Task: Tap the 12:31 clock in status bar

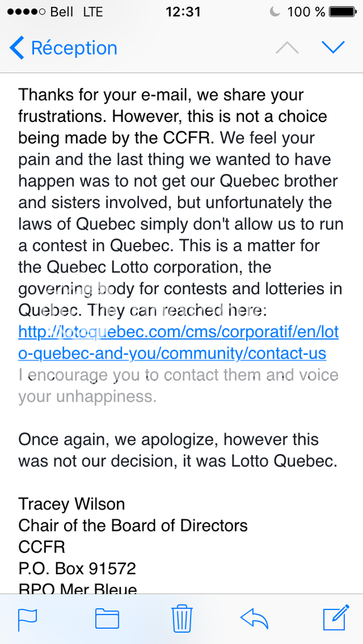Action: click(183, 11)
